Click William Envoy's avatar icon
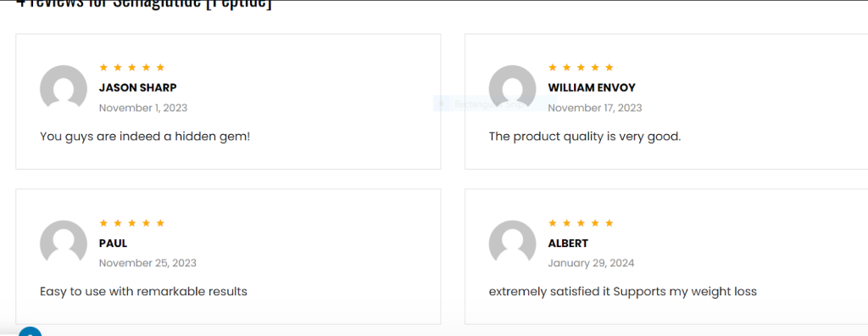The height and width of the screenshot is (336, 868). coord(512,88)
